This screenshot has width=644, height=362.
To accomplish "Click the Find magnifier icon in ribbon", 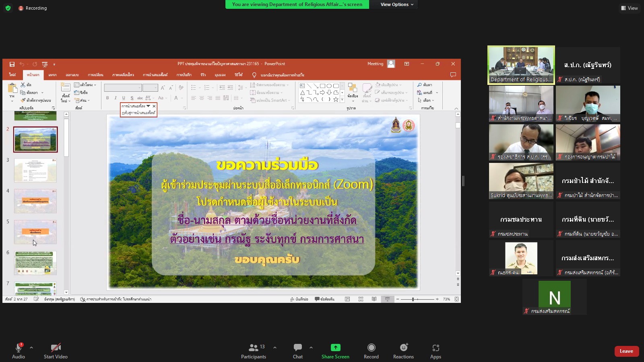I will (x=419, y=85).
